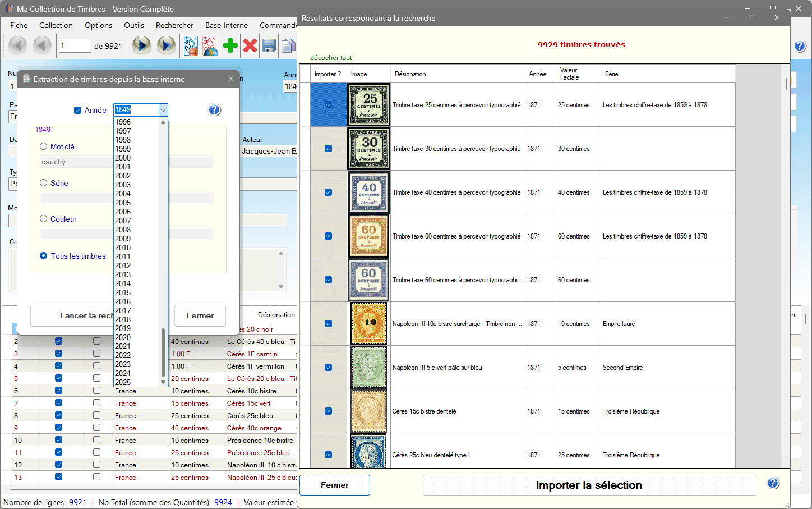Pick 2024 from the year list
Viewport: 812px width, 509px height.
click(123, 373)
